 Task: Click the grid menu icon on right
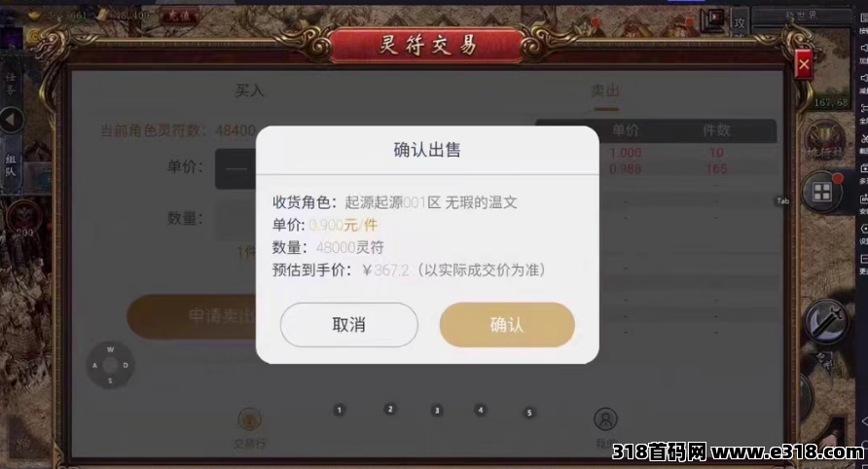[x=821, y=192]
